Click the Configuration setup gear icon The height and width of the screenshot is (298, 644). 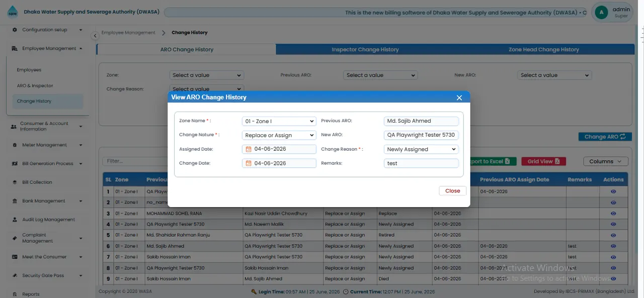(15, 30)
